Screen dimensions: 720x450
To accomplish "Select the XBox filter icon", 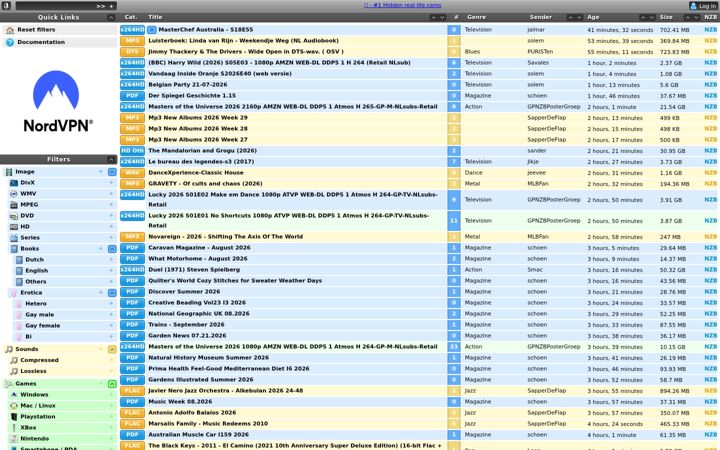I will point(14,428).
